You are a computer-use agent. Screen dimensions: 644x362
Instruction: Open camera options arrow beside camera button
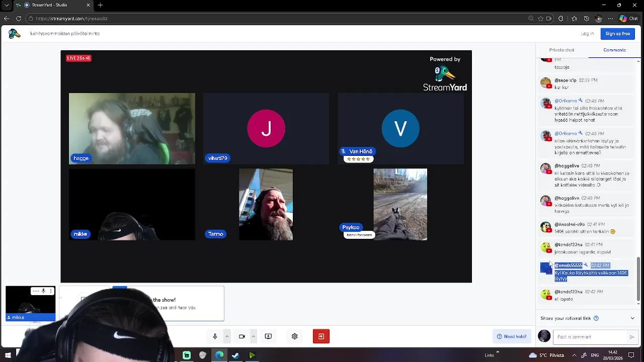(x=254, y=336)
